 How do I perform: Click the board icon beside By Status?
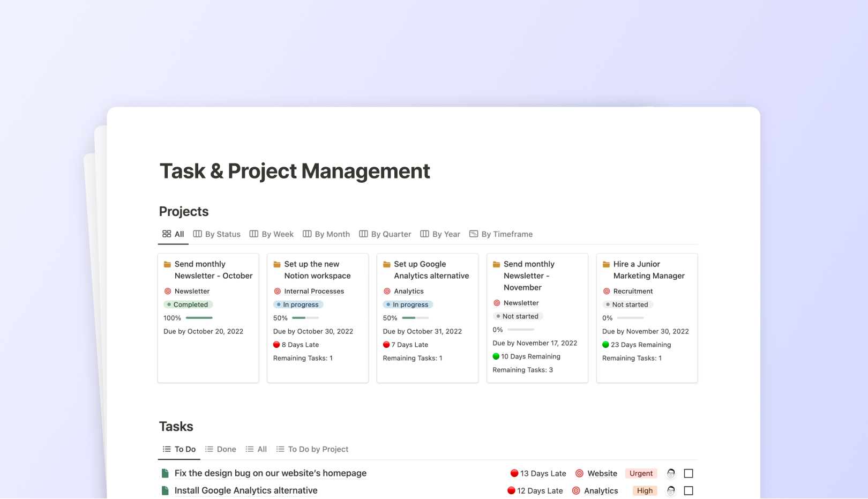point(197,234)
